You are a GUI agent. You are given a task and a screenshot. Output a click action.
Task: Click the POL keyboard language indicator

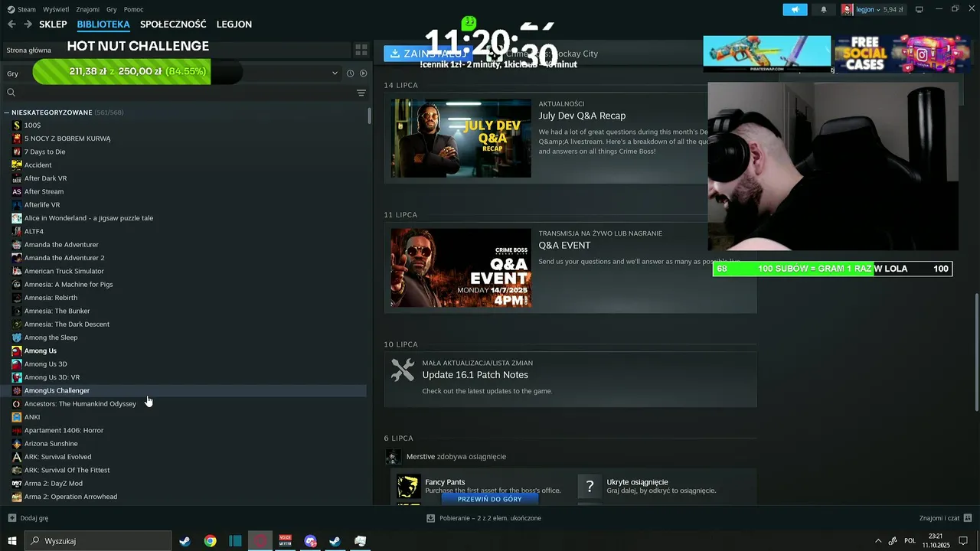point(910,541)
